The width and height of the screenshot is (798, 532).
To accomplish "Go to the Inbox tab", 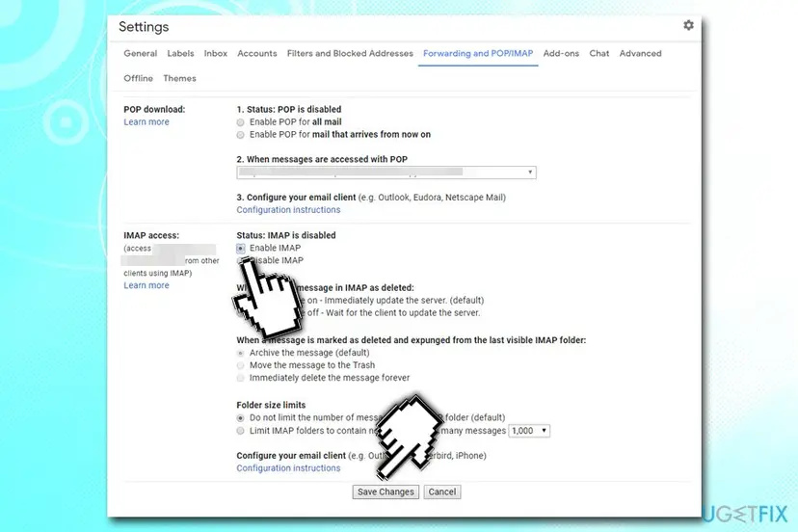I will [215, 53].
